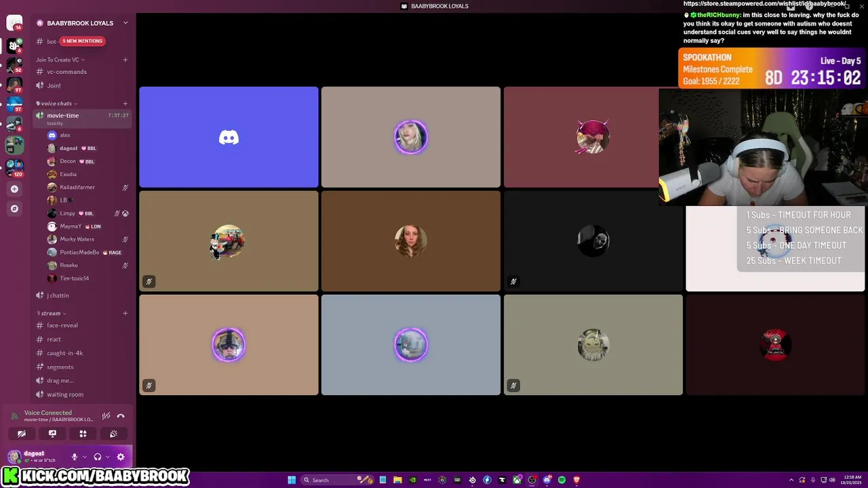Open Discord direct messages home icon

(x=14, y=23)
